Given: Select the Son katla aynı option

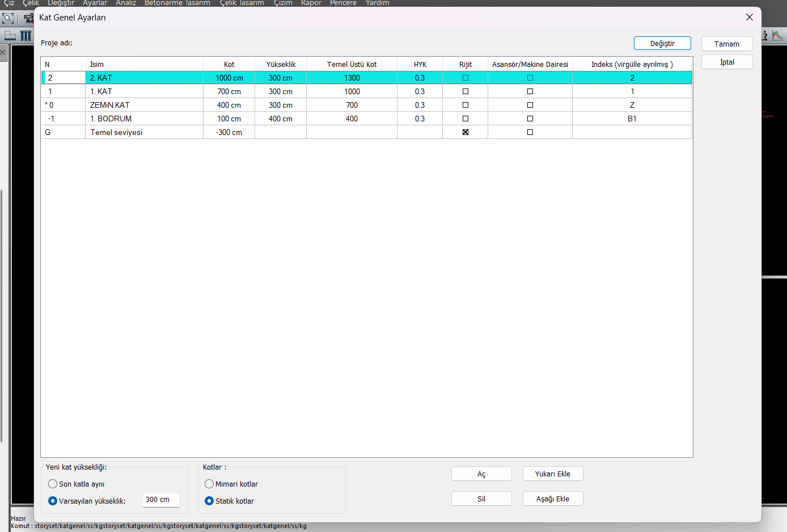Looking at the screenshot, I should tap(53, 484).
